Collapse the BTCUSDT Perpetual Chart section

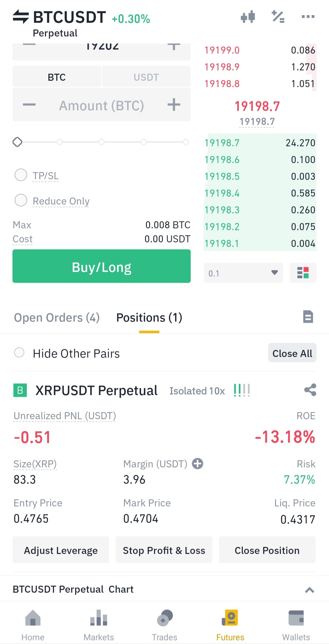310,590
